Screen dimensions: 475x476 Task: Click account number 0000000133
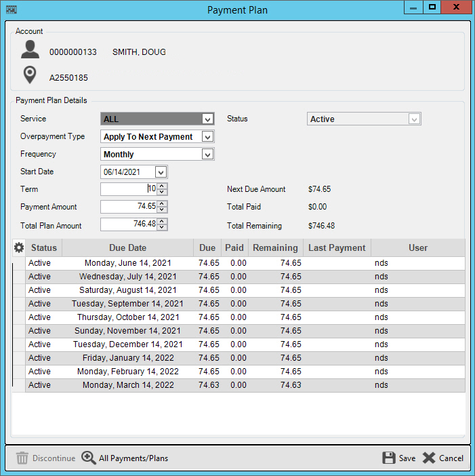(73, 52)
